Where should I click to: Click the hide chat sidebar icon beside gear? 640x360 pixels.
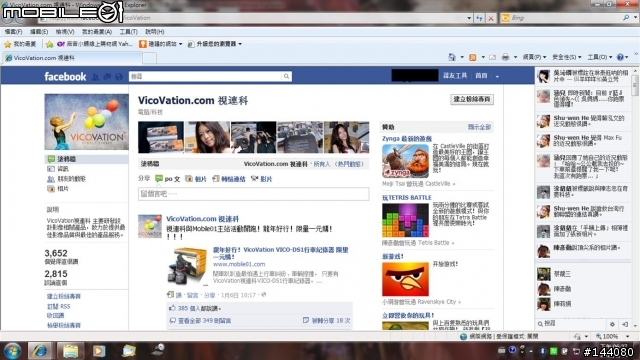coord(625,324)
